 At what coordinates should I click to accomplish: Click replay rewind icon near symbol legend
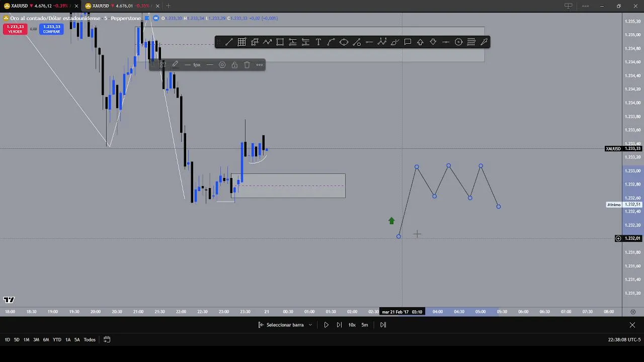coord(156,18)
